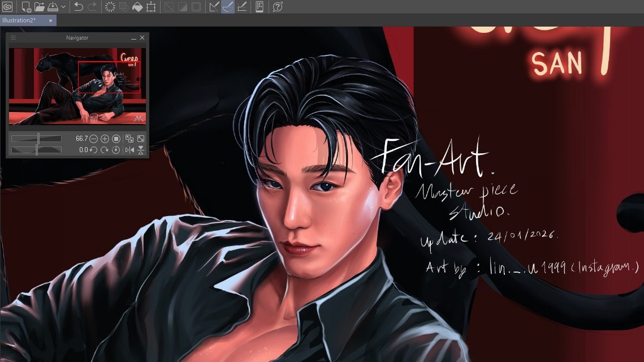
Task: Zoom in with the plus icon
Action: [105, 139]
